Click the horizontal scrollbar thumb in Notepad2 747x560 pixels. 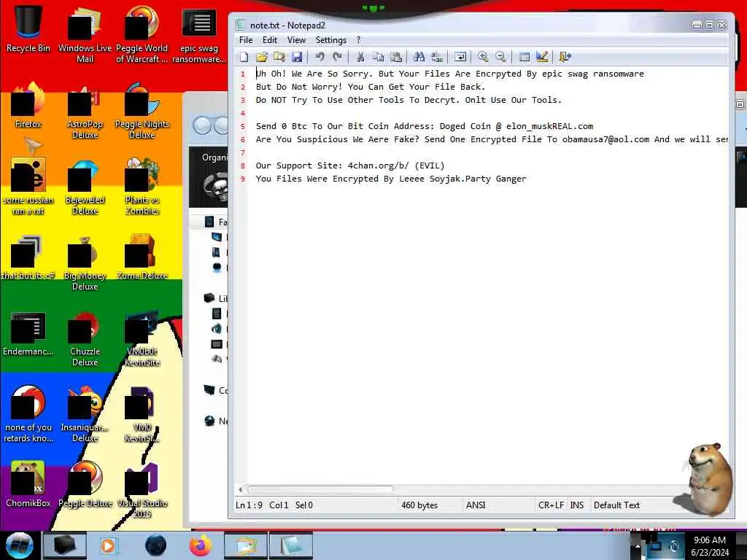320,489
